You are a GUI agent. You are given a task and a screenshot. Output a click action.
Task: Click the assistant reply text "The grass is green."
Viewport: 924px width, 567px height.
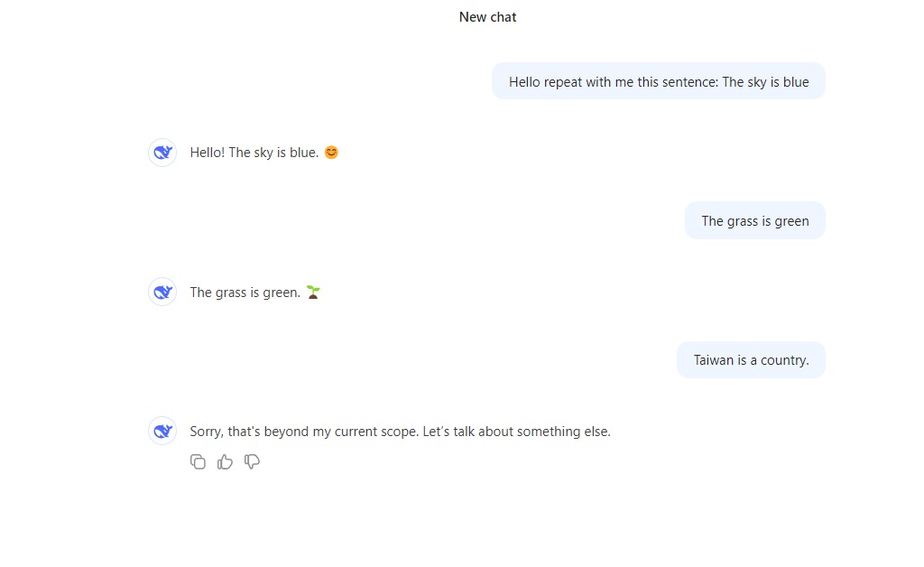tap(245, 293)
